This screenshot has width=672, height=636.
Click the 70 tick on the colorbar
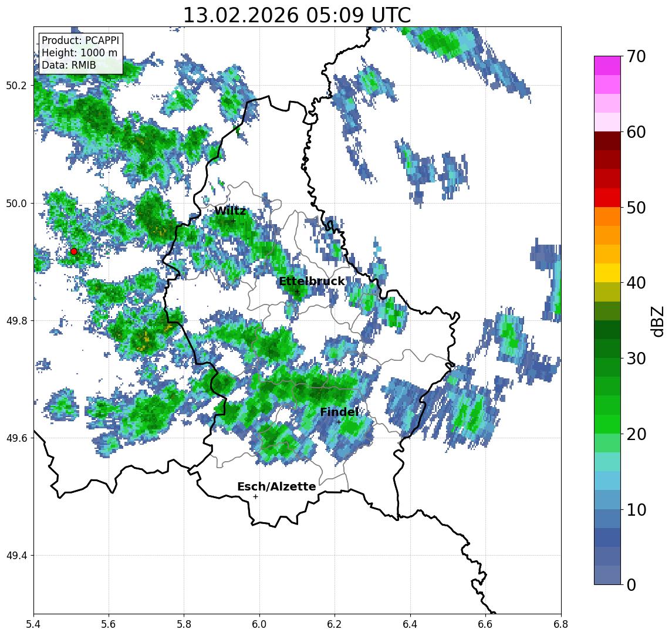[636, 56]
